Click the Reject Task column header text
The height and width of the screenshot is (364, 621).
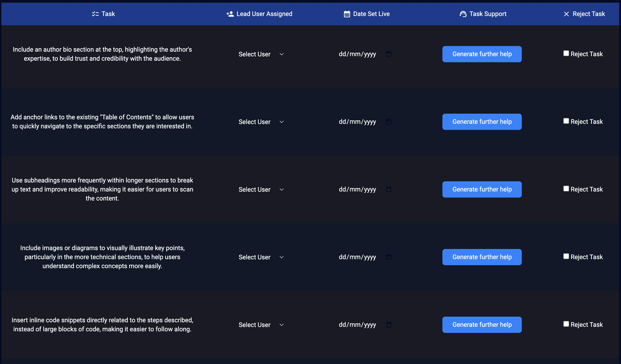[x=589, y=14]
